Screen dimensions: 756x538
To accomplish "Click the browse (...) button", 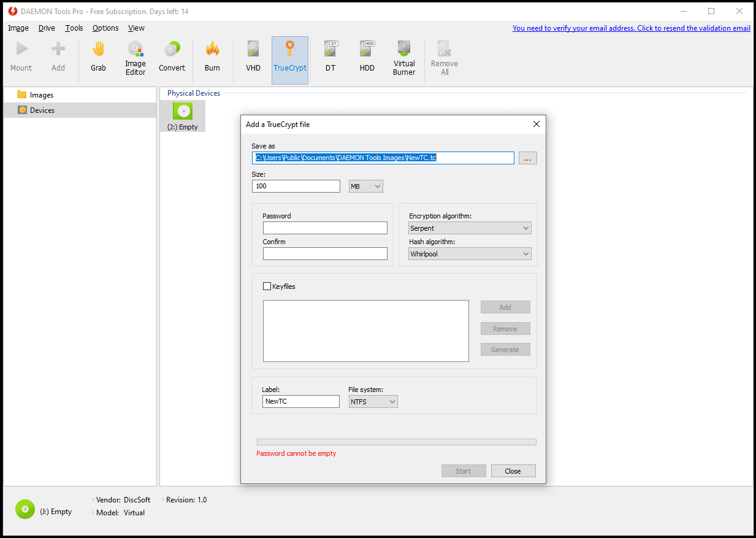I will coord(528,158).
